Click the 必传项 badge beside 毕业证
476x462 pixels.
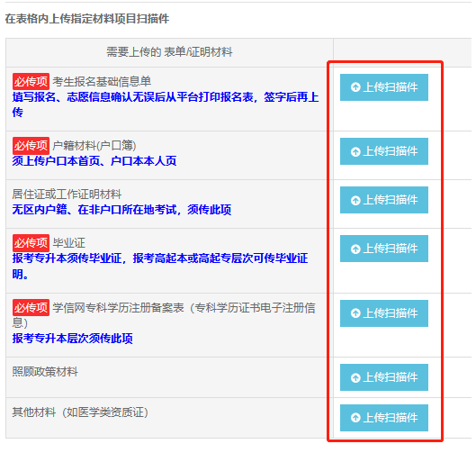tap(31, 242)
